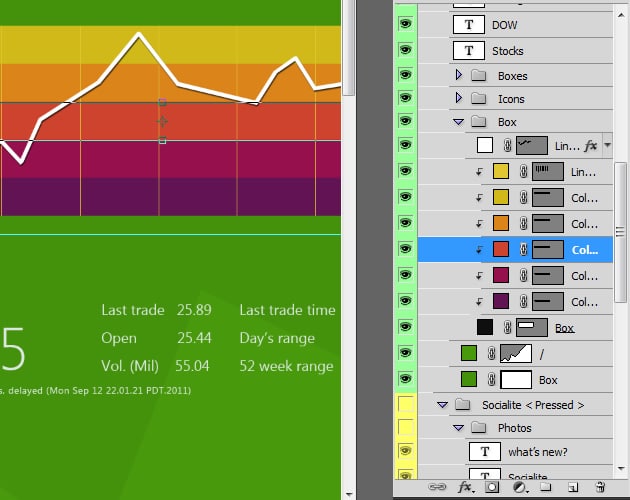Screen dimensions: 630x500
Task: Click '52 week range' text on canvas
Action: pos(286,366)
